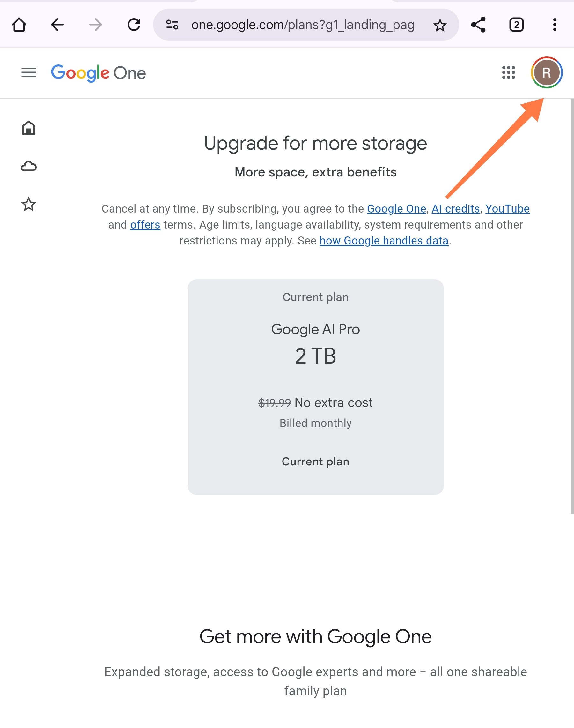Bookmark this page with the star
The height and width of the screenshot is (728, 574).
click(439, 25)
